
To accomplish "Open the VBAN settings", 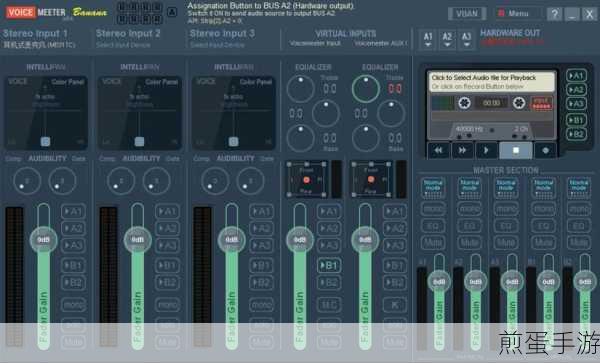I will click(467, 14).
